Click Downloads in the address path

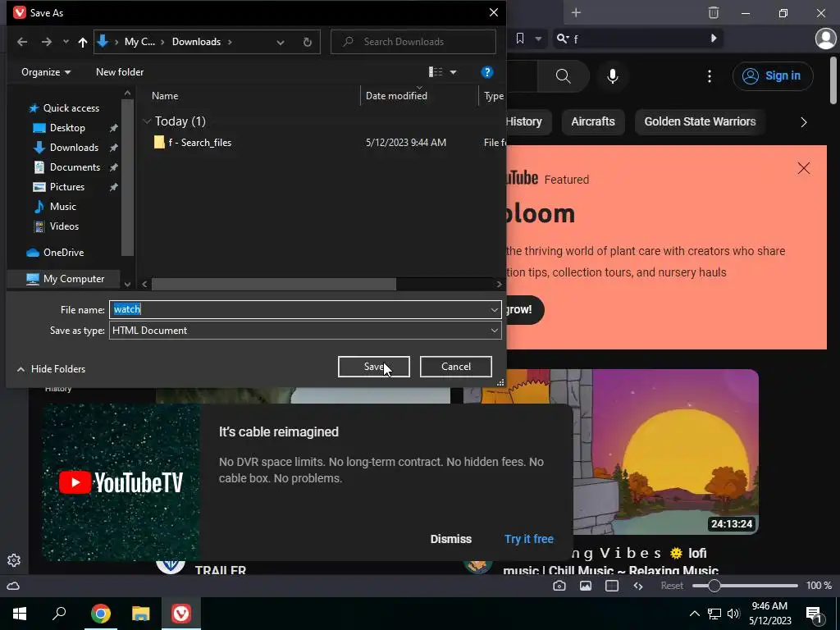pos(196,42)
